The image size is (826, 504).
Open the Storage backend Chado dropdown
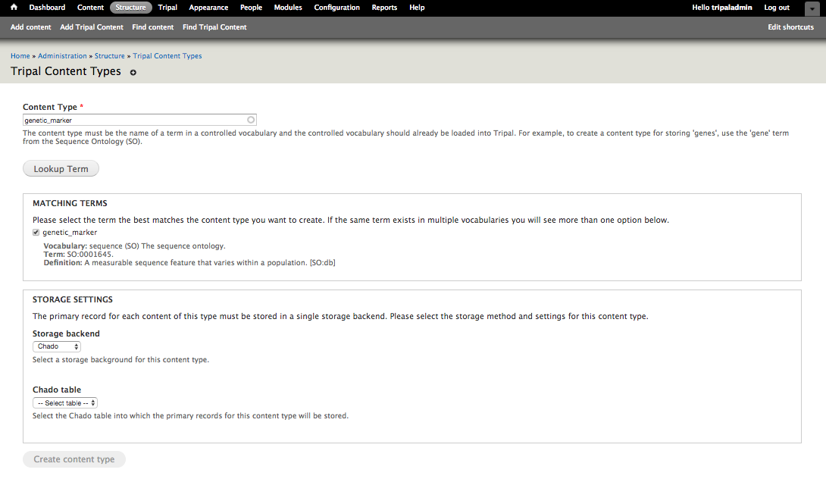click(57, 346)
